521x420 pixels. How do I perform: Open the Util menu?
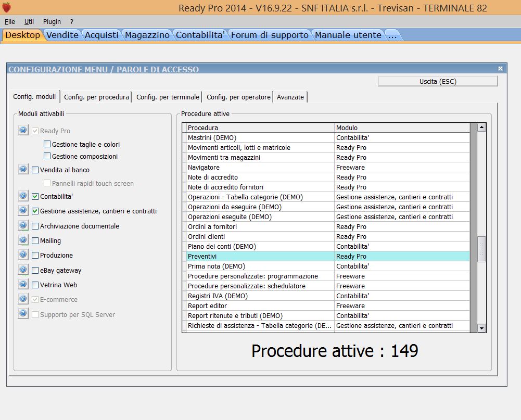[29, 21]
